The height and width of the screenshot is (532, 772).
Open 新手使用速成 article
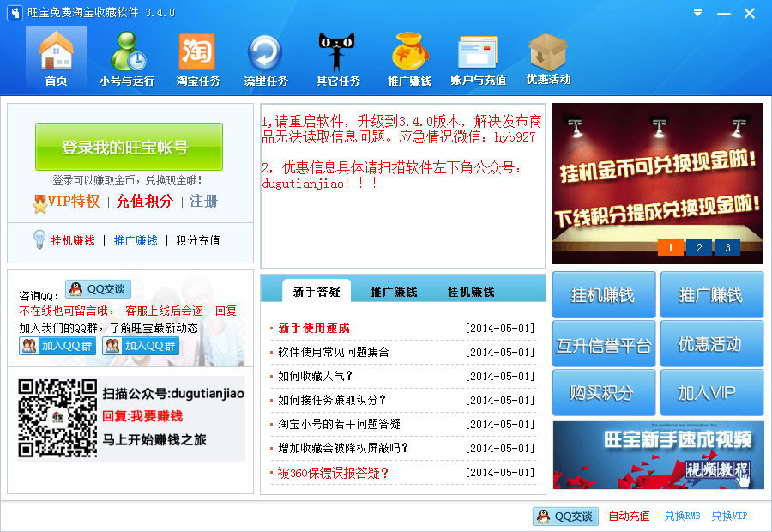pos(314,328)
